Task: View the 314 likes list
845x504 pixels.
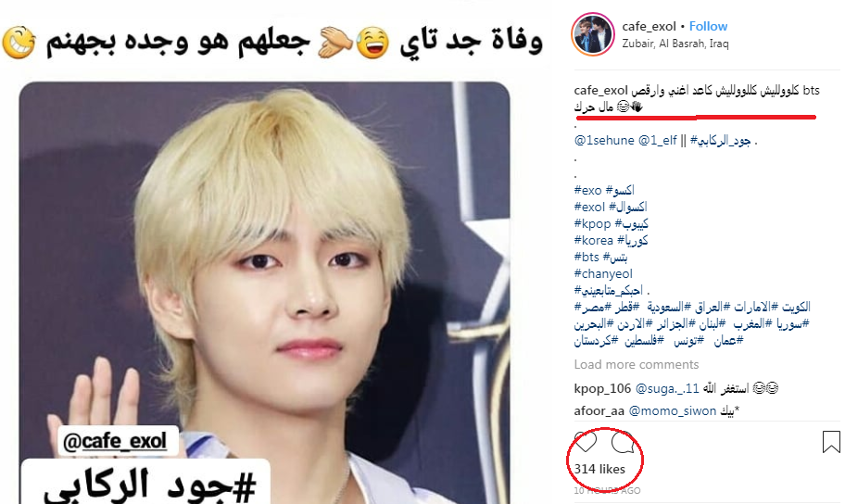Action: 599,469
